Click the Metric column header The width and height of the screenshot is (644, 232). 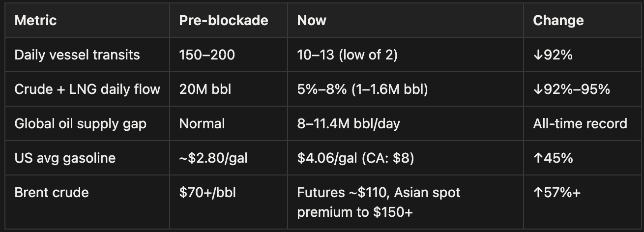pos(35,20)
